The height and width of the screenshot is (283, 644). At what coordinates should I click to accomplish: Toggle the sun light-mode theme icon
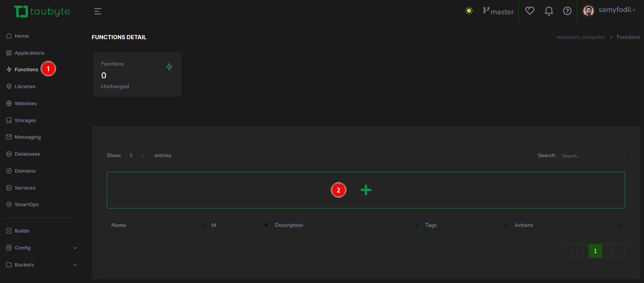(x=469, y=11)
